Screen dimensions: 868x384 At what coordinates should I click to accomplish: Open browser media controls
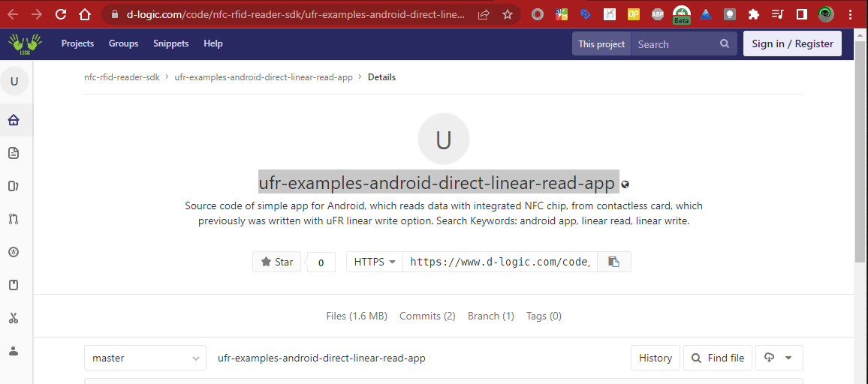coord(778,14)
